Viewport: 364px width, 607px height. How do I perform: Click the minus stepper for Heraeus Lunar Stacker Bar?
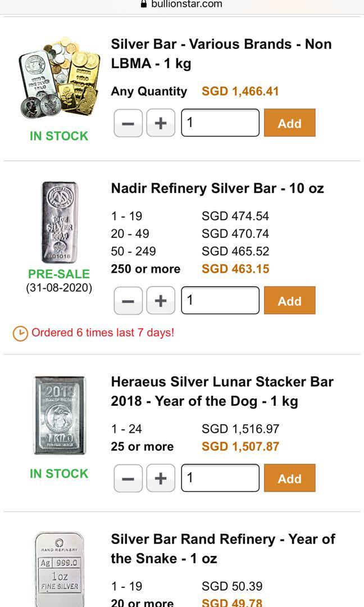[128, 478]
